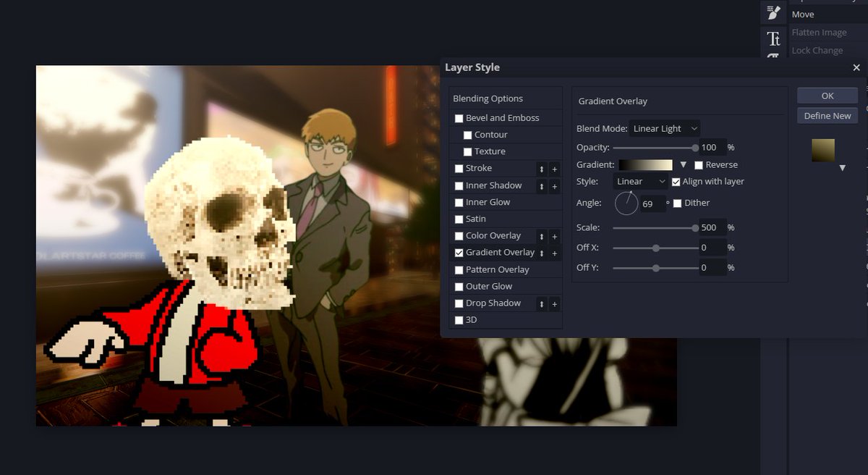
Task: Check the Reverse gradient checkbox
Action: [x=699, y=165]
